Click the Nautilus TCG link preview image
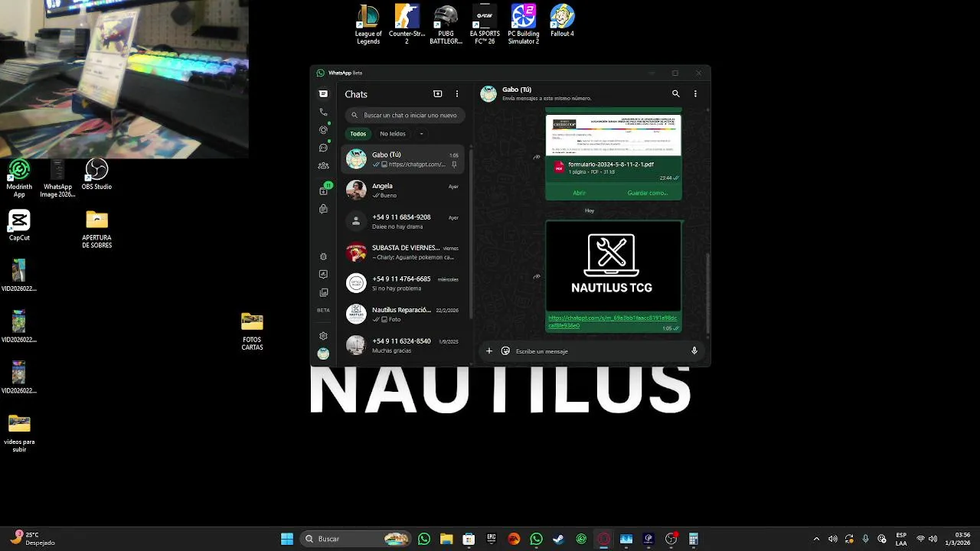The width and height of the screenshot is (980, 551). [613, 266]
